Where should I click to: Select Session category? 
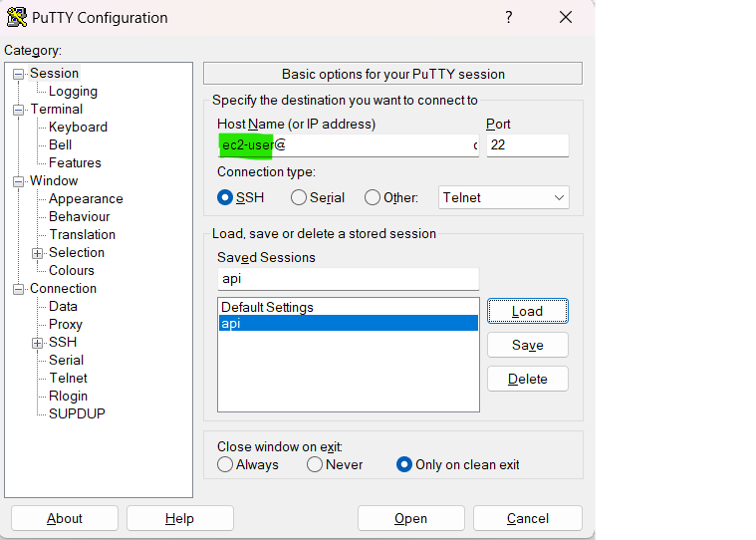(54, 73)
